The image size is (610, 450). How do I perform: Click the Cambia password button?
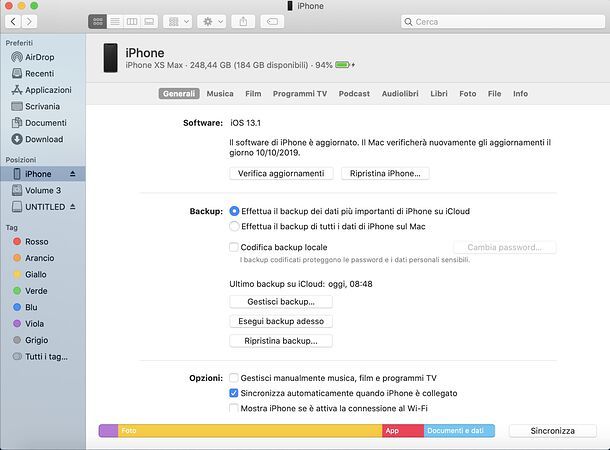tap(505, 247)
